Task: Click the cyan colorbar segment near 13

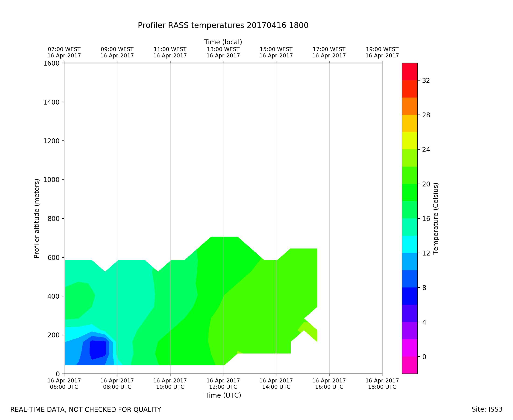Action: pyautogui.click(x=409, y=244)
